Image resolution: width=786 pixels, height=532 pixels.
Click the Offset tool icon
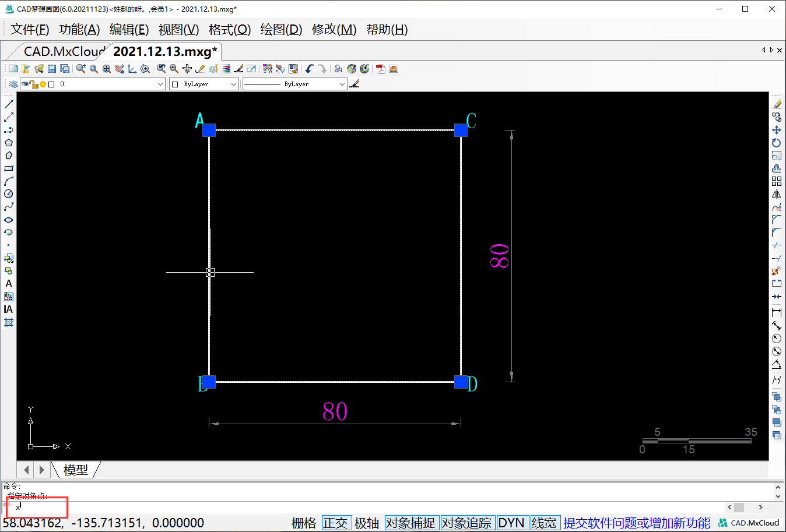click(x=777, y=168)
